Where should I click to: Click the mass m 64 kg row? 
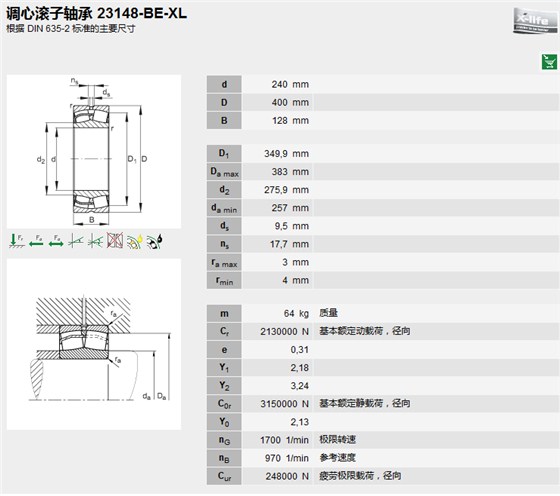click(x=382, y=314)
